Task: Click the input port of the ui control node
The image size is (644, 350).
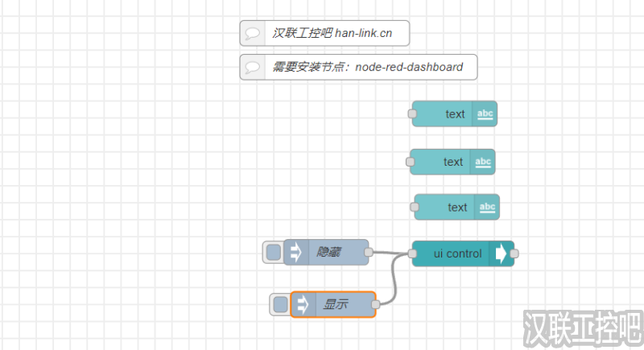Action: click(412, 253)
